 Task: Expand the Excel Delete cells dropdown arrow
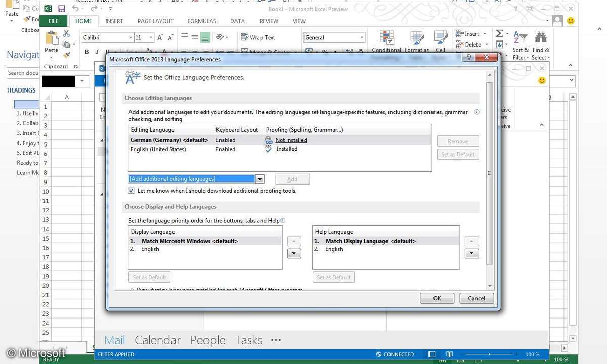[487, 44]
